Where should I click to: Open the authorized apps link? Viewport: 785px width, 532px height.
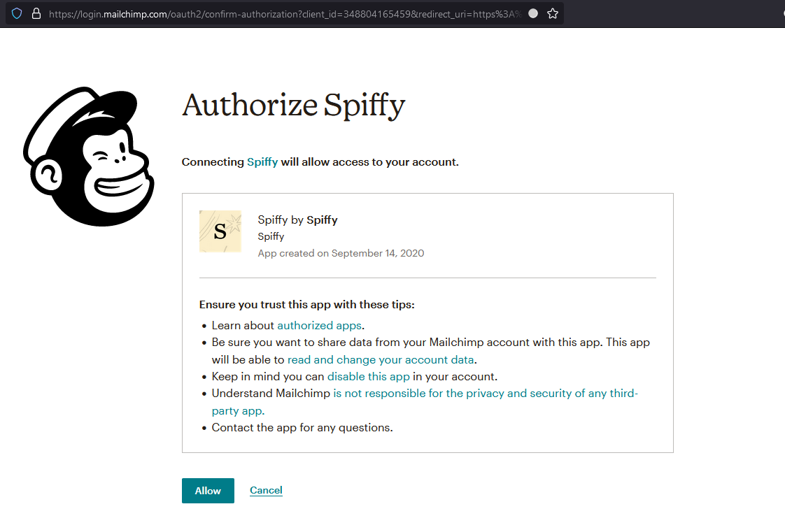(320, 326)
